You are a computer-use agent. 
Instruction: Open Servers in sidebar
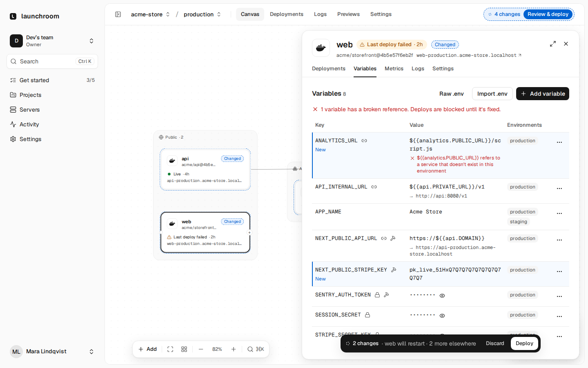[x=52, y=110]
